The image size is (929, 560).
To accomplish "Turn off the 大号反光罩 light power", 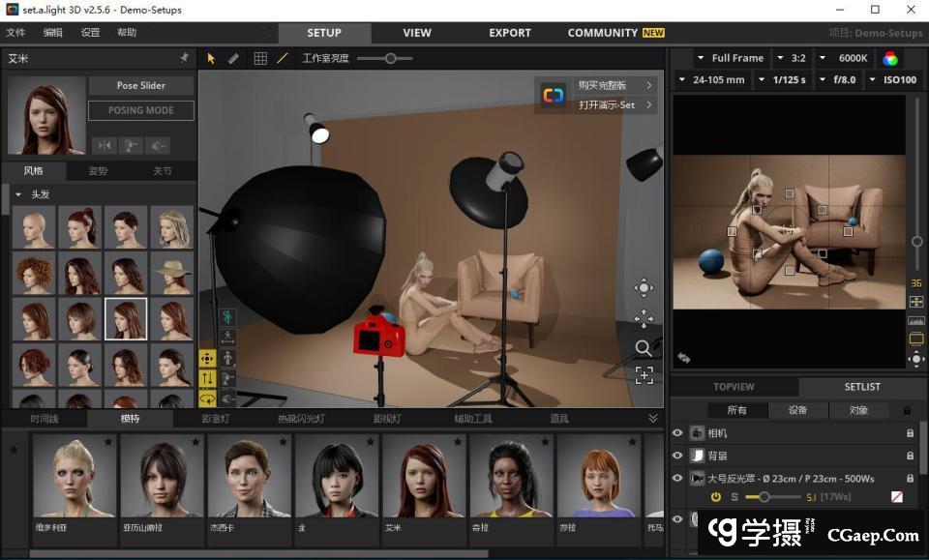I will pyautogui.click(x=716, y=497).
